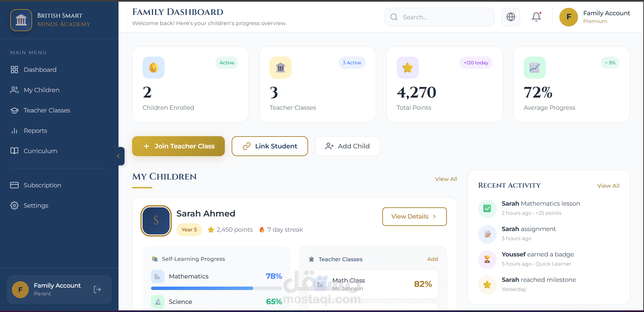Image resolution: width=644 pixels, height=312 pixels.
Task: Click the "7 day streak" text
Action: click(285, 230)
